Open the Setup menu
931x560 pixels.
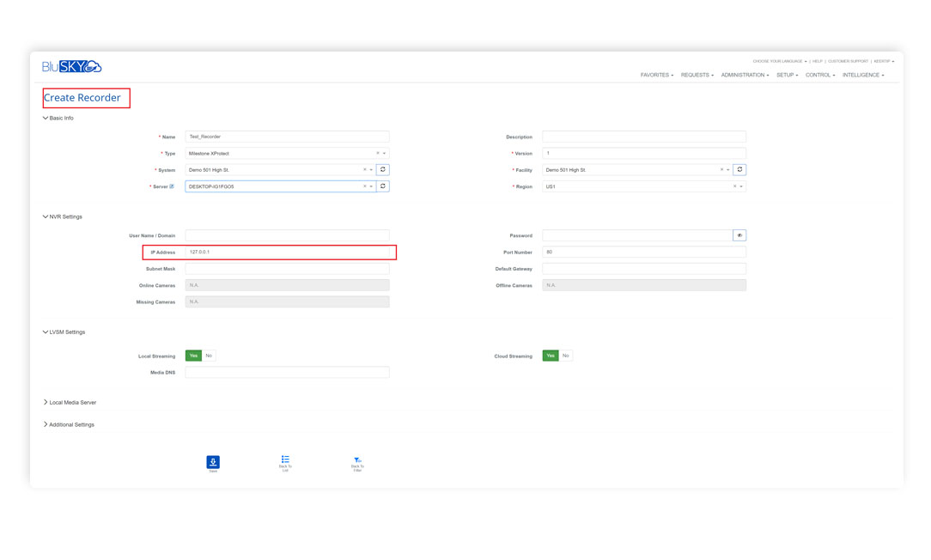click(787, 76)
